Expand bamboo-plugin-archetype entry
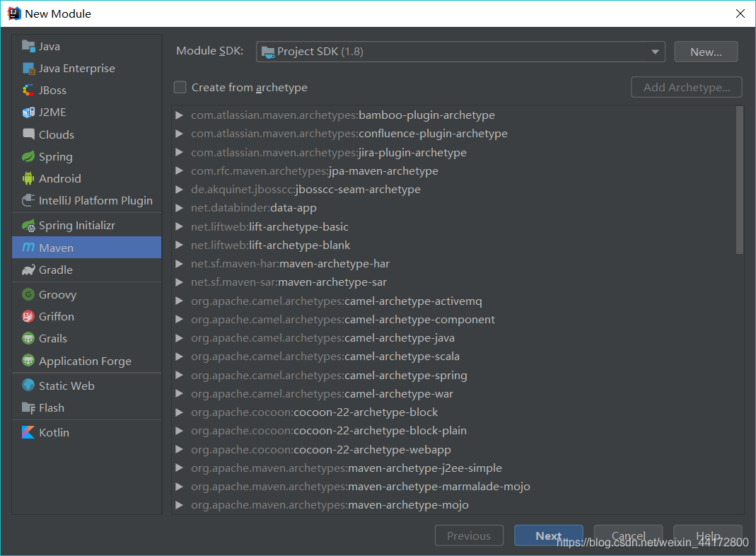 click(180, 115)
